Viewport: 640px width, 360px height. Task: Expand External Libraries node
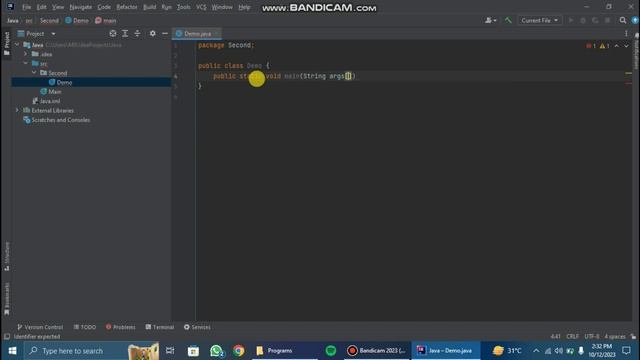(x=17, y=110)
